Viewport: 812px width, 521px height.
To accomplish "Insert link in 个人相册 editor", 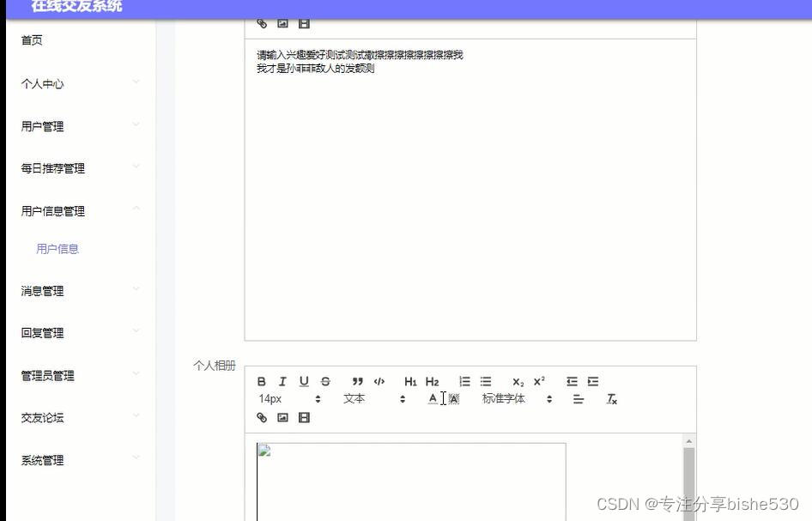I will click(x=262, y=417).
